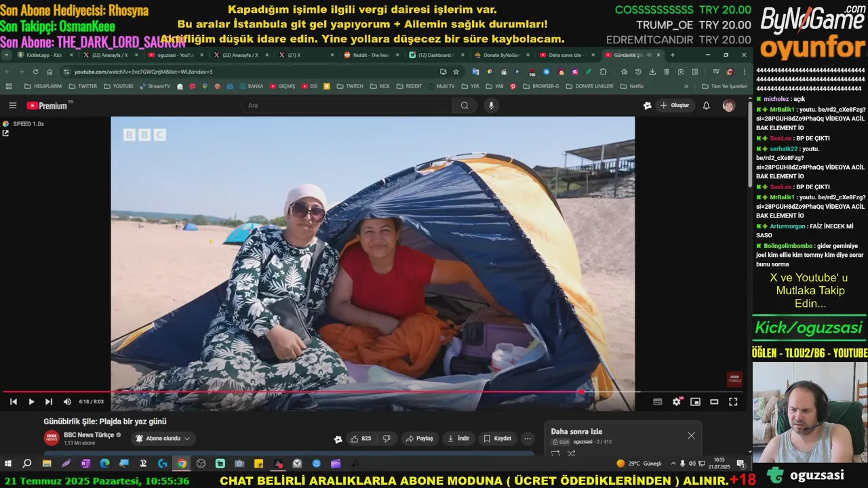Save video with Kaydet button
Viewport: 868px width, 488px height.
497,439
